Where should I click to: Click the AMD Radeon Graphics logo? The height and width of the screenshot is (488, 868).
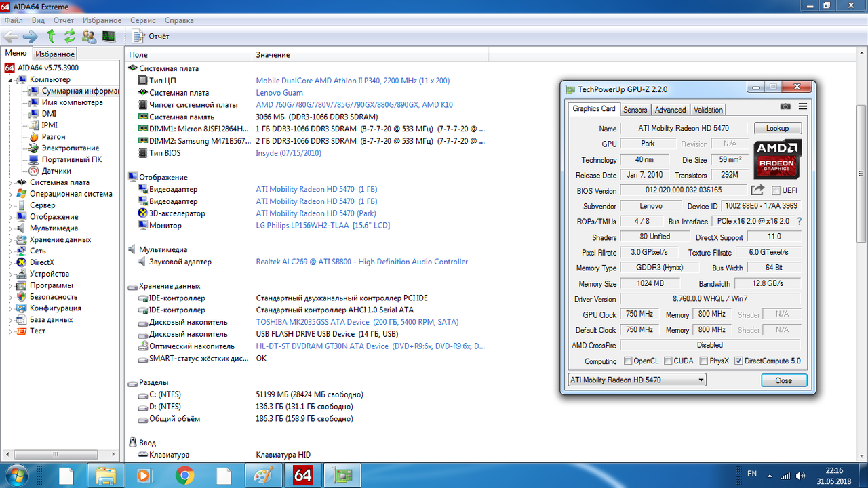(778, 159)
